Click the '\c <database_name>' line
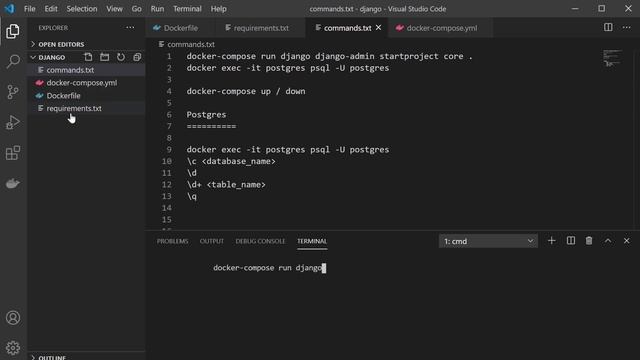Screen dimensions: 640x360 click(231, 161)
